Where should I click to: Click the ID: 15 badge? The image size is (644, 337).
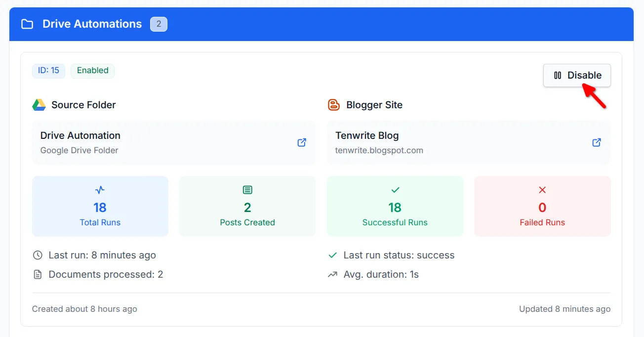48,71
